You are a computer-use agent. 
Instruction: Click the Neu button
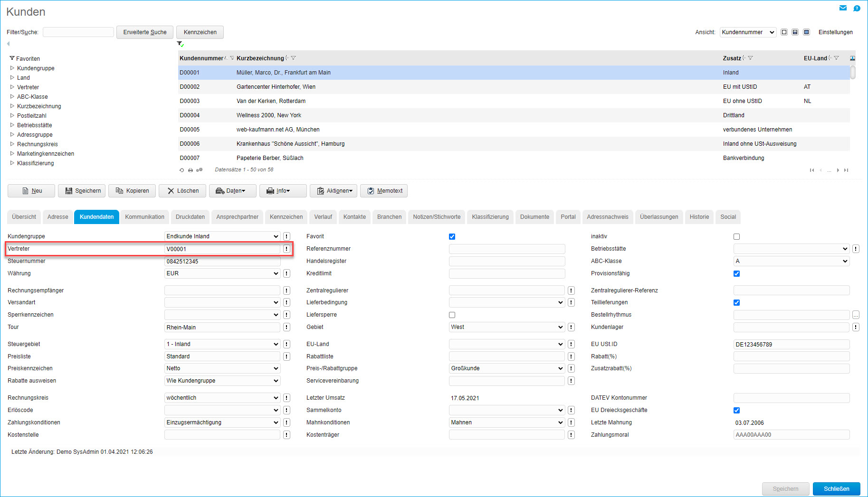pyautogui.click(x=31, y=191)
